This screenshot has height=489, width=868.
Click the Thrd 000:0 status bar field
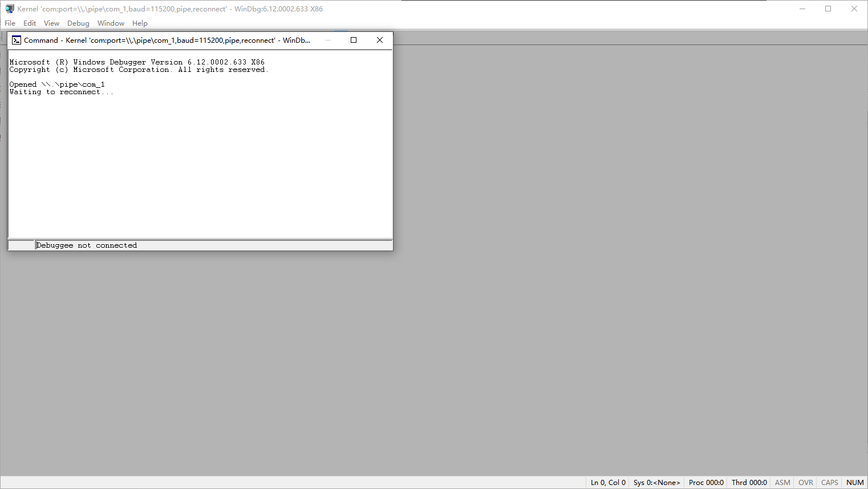[748, 482]
